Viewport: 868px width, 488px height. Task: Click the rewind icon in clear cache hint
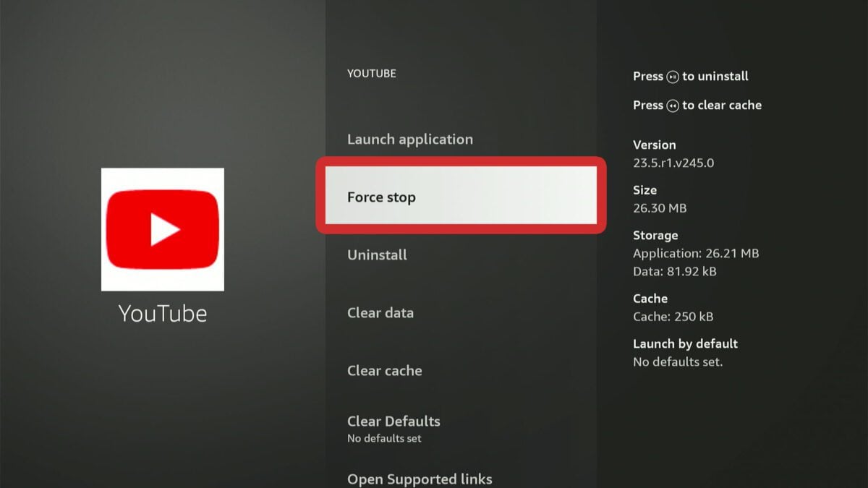[673, 106]
